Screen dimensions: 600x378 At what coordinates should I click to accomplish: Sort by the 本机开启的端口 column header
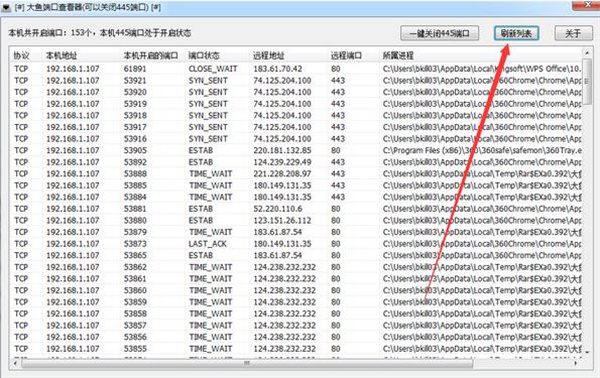click(x=151, y=55)
